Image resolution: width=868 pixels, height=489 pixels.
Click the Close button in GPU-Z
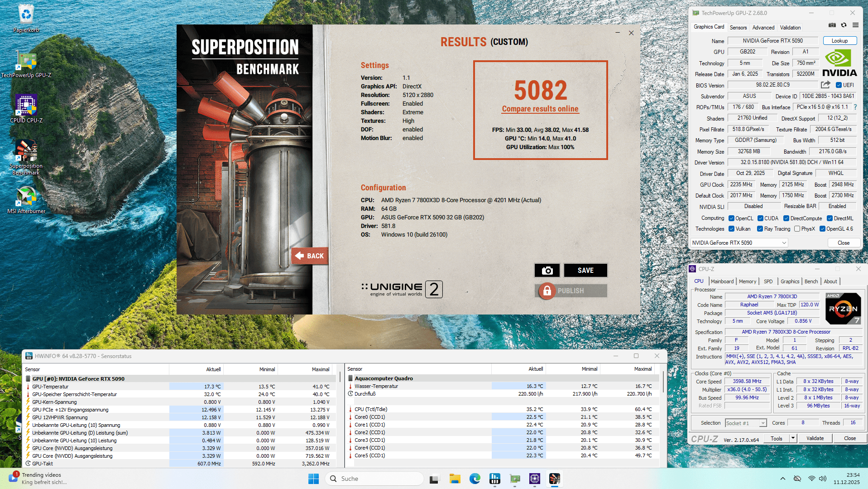(x=844, y=243)
